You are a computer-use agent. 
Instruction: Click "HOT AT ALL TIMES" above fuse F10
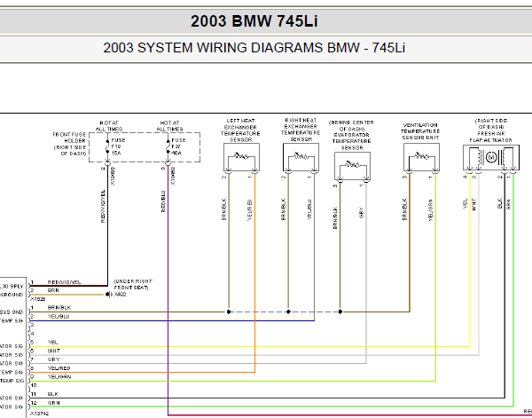[109, 126]
